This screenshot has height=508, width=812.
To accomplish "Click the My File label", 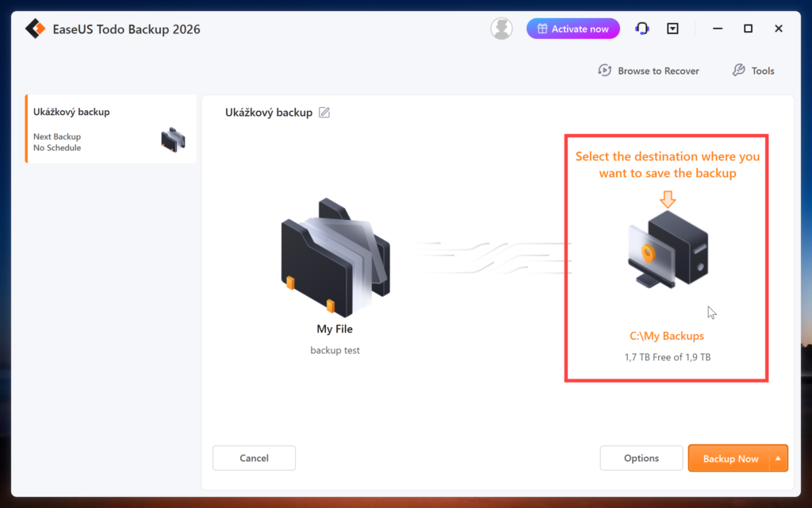I will (x=335, y=329).
